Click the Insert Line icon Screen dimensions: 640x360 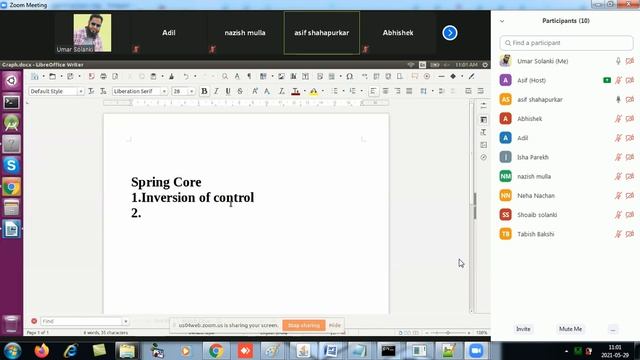pos(441,76)
